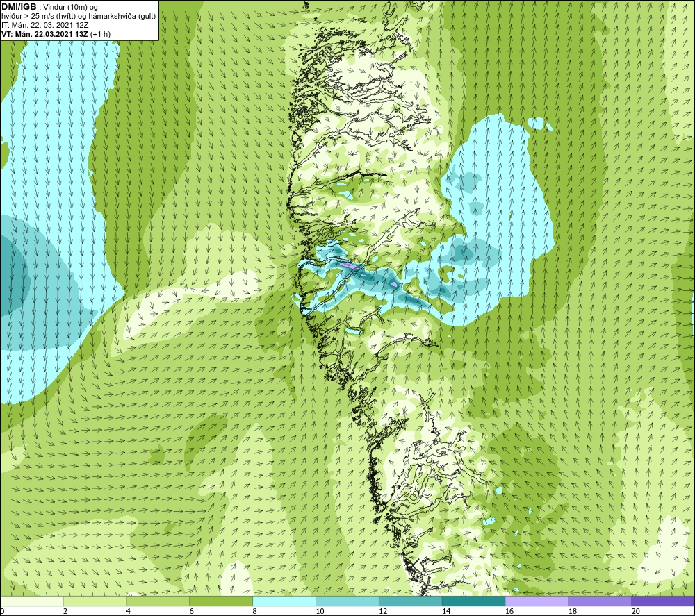The height and width of the screenshot is (616, 695).
Task: Click the 20+ m/s violet legend swatch
Action: tap(663, 601)
